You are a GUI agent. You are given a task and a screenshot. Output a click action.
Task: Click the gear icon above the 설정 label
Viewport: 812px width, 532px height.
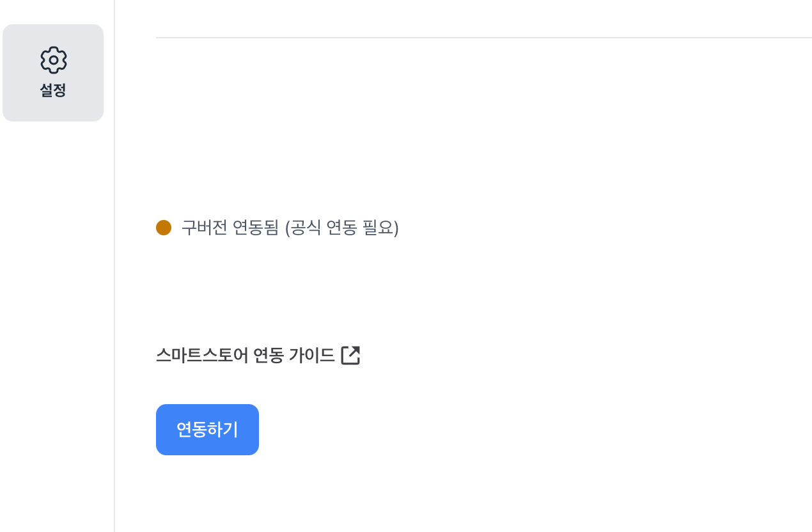(x=54, y=60)
